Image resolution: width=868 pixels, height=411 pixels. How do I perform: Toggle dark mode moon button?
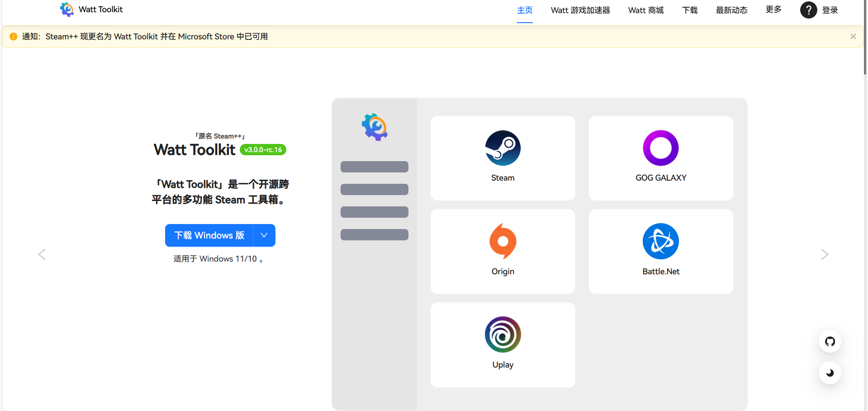pos(830,373)
